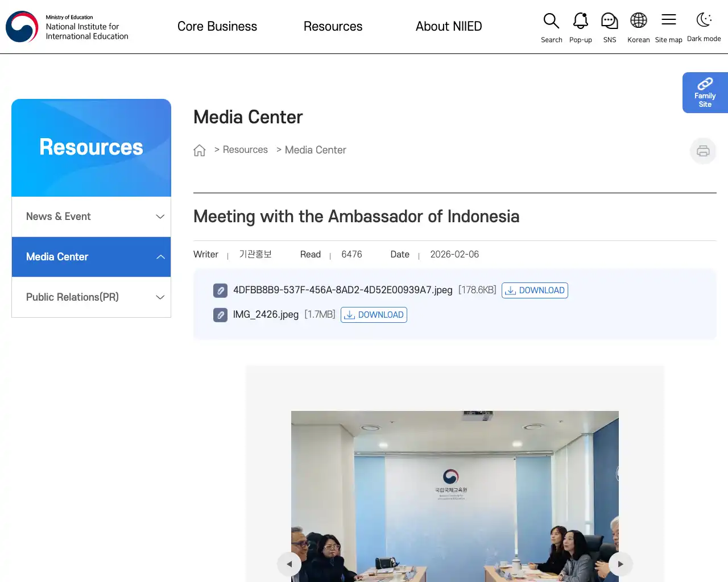Go to home via breadcrumb house icon
728x582 pixels.
(199, 150)
